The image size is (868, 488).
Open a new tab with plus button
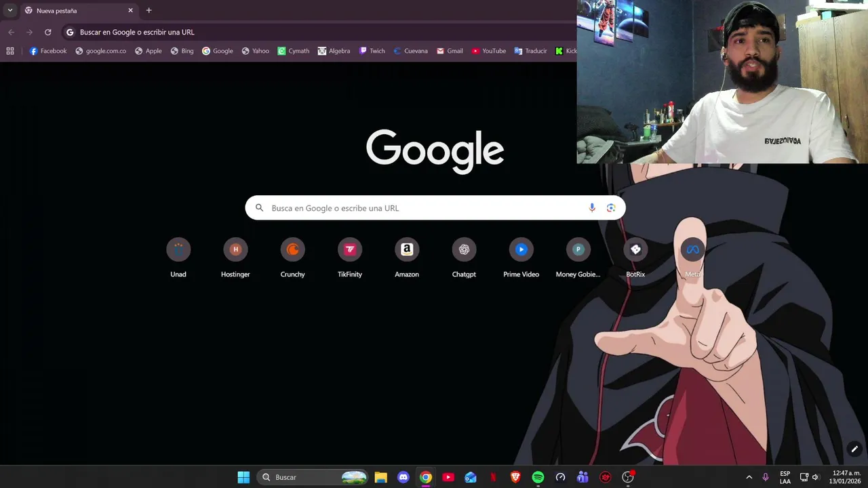[x=149, y=10]
